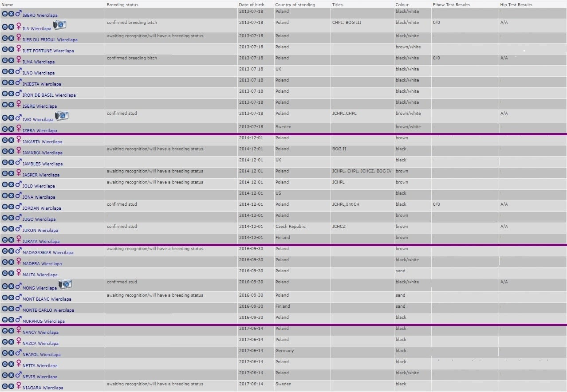Click the 'Breeding status' column header
Screen dimensions: 567x392
pyautogui.click(x=122, y=5)
